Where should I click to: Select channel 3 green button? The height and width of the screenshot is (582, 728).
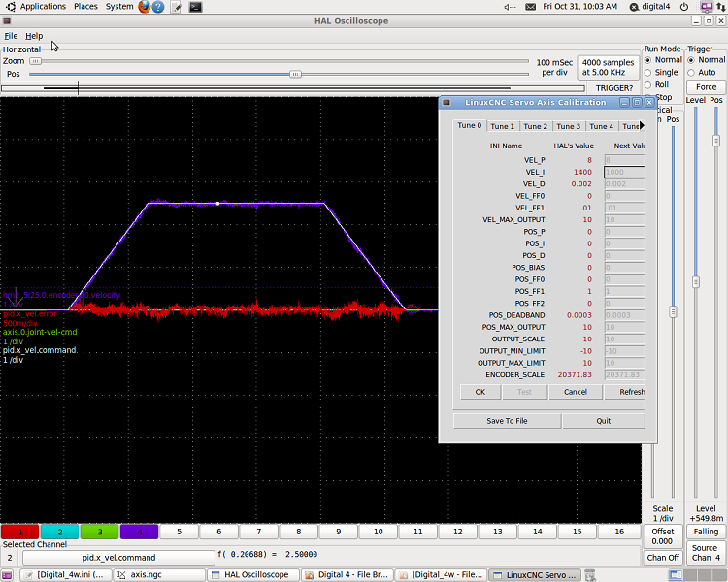pyautogui.click(x=99, y=532)
